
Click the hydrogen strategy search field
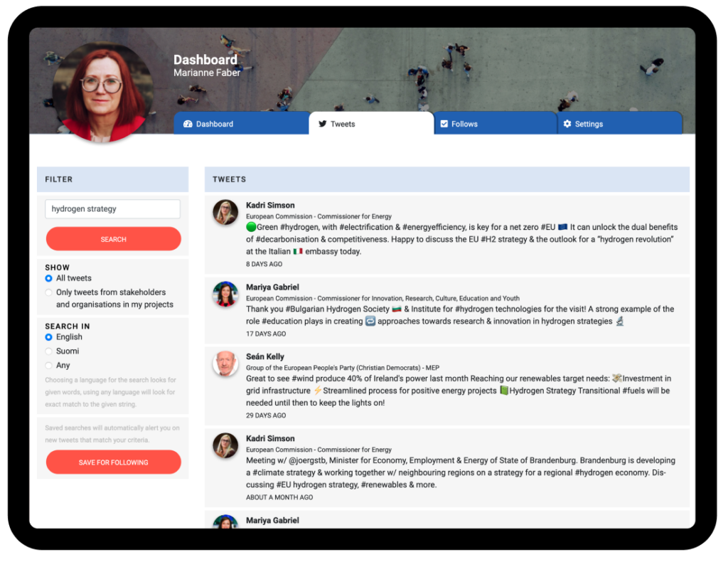click(112, 209)
